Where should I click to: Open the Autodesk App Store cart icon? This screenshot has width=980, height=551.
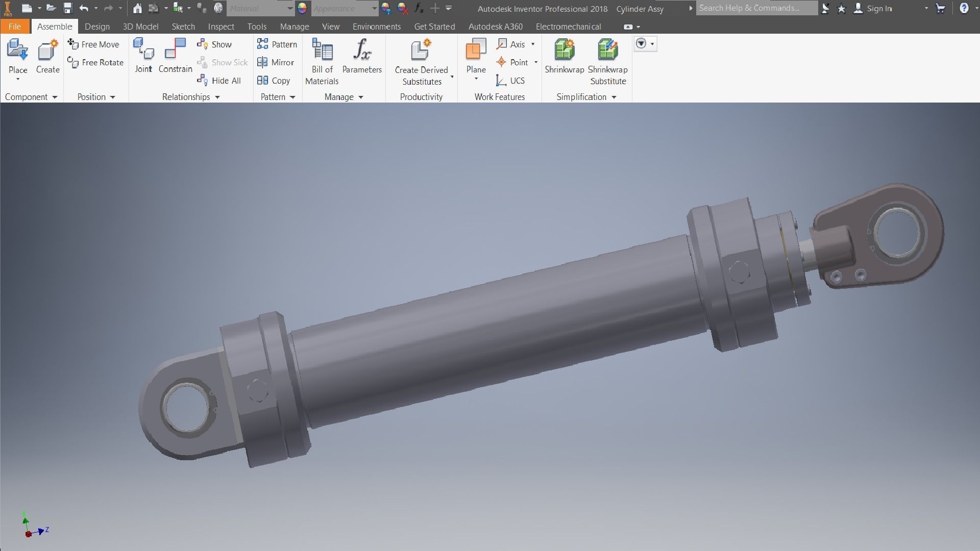940,8
